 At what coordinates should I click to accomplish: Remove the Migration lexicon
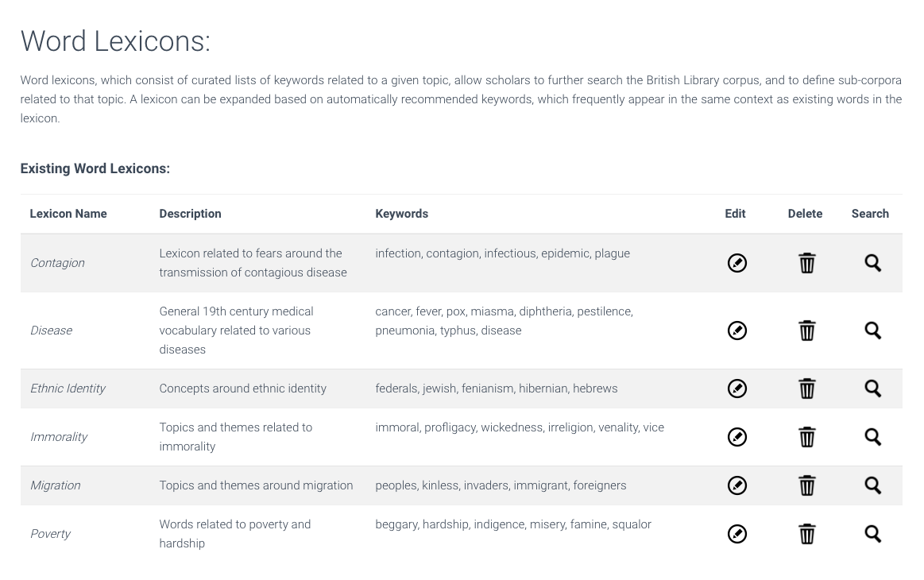(x=806, y=485)
